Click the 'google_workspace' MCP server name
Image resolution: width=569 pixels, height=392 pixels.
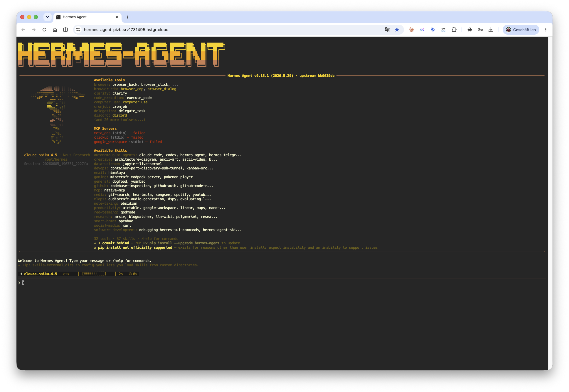tap(110, 142)
